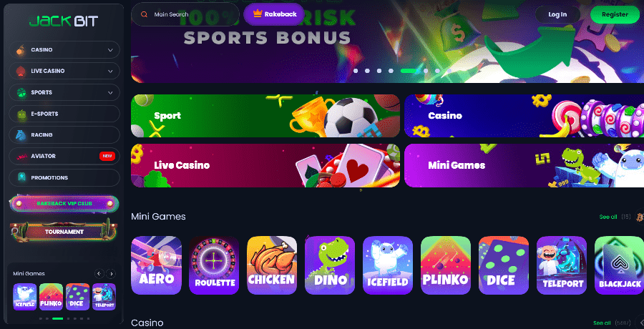Open the Promotions sidebar item
This screenshot has height=329, width=644.
64,177
